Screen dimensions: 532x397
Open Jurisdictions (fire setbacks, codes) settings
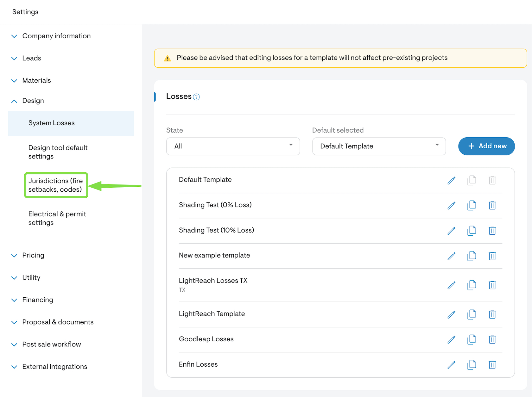point(56,185)
